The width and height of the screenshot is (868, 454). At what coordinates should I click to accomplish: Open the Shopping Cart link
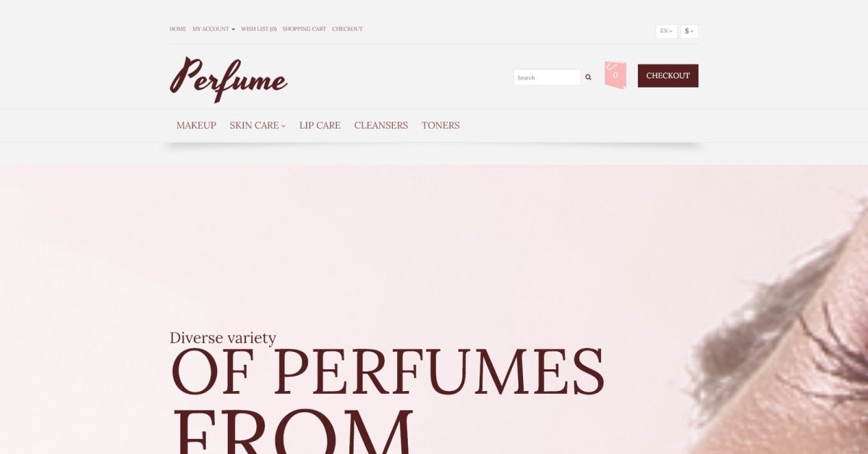[304, 29]
